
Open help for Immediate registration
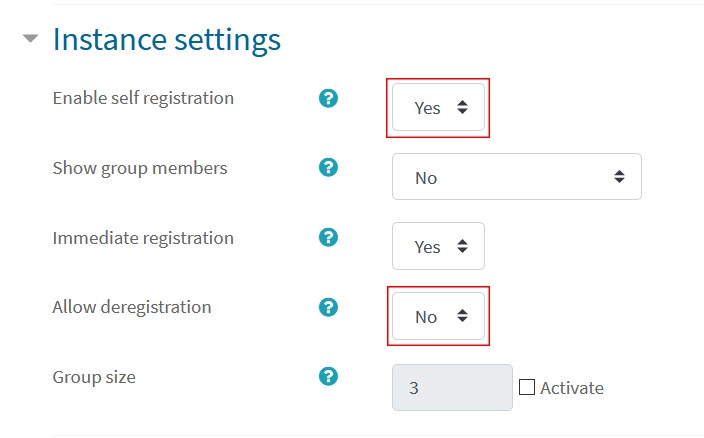328,238
